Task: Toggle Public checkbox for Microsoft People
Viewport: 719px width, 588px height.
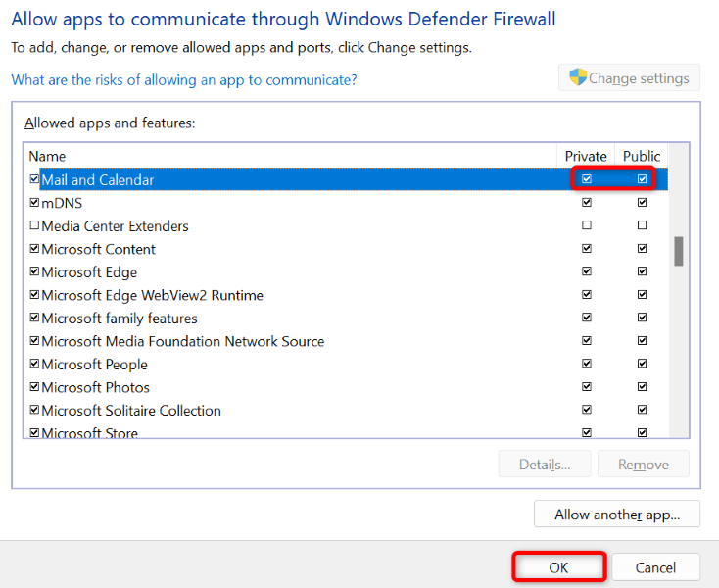Action: click(642, 364)
